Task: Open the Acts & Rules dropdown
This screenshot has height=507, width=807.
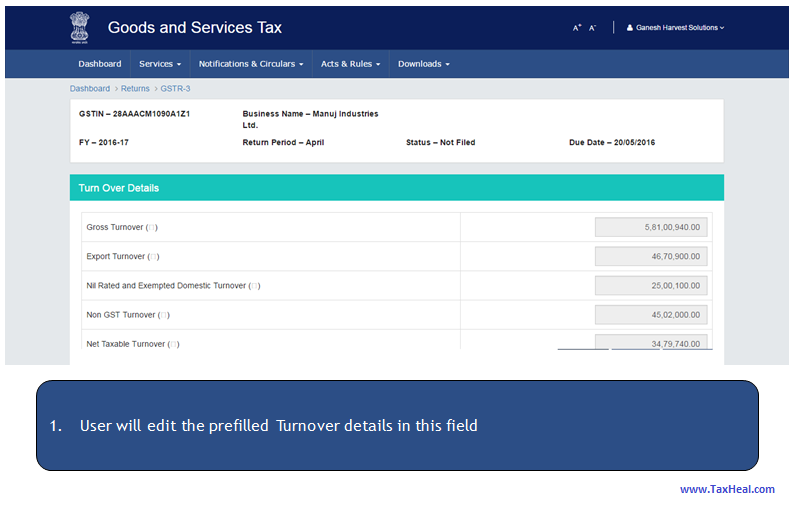Action: [350, 64]
